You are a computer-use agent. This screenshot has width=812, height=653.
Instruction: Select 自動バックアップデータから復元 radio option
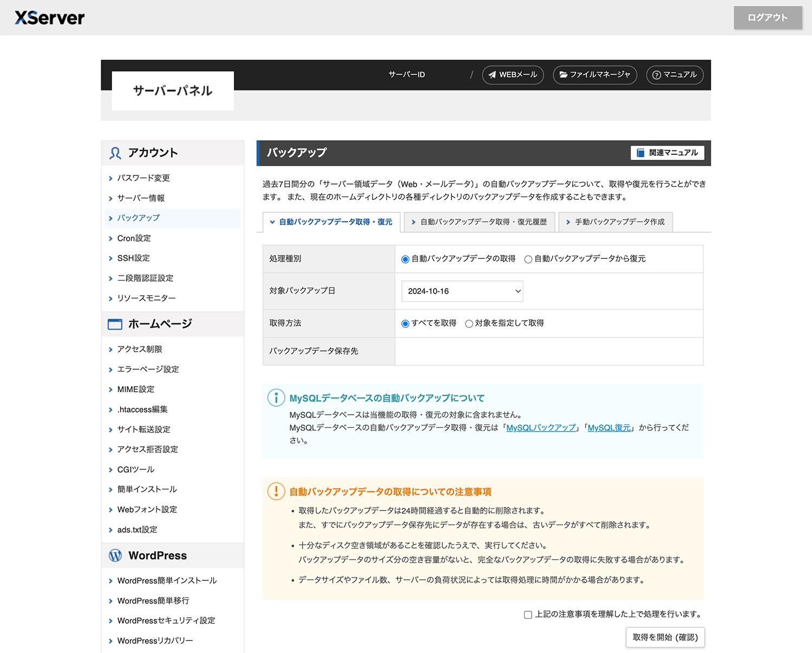528,259
